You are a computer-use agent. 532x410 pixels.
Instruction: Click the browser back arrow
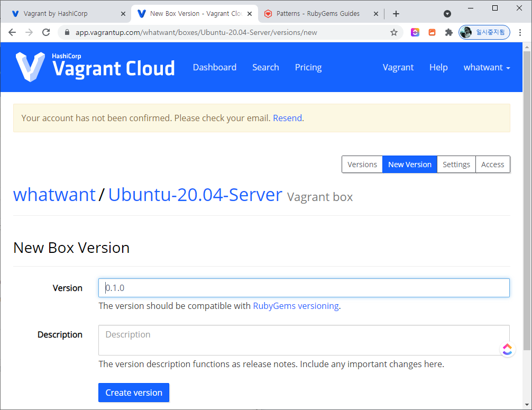[12, 32]
